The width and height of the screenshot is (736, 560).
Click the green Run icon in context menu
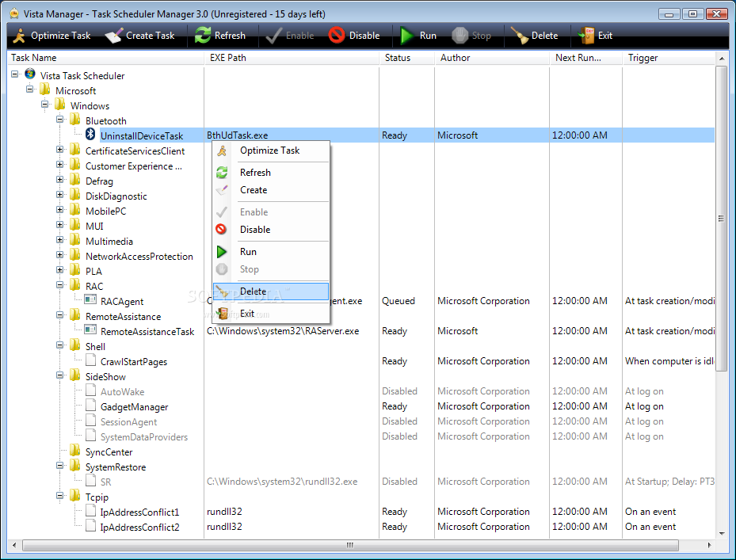point(222,252)
